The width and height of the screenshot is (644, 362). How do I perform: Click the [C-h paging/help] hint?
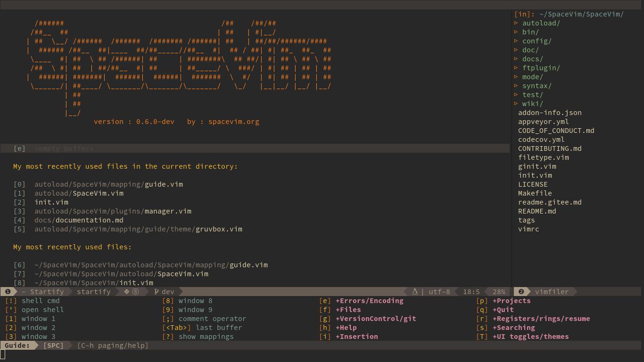[x=113, y=346]
